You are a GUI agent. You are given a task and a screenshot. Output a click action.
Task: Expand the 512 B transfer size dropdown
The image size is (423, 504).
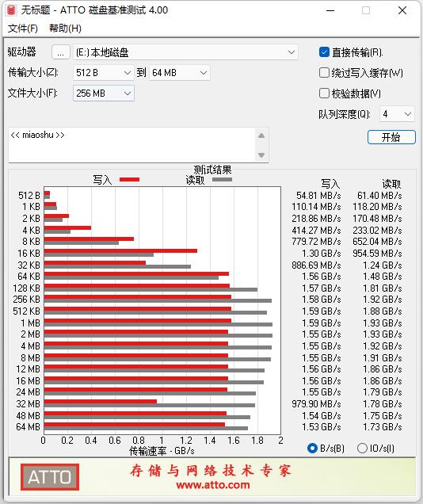pos(104,73)
